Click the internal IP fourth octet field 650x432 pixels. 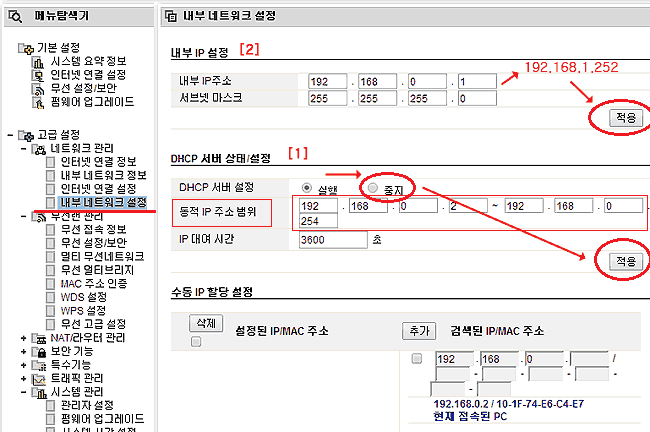click(477, 82)
